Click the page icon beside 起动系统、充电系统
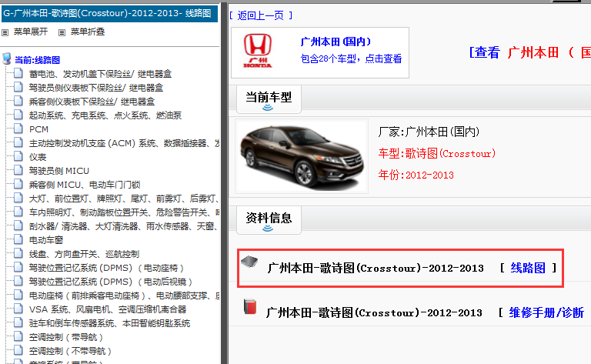The height and width of the screenshot is (364, 591). (x=18, y=115)
